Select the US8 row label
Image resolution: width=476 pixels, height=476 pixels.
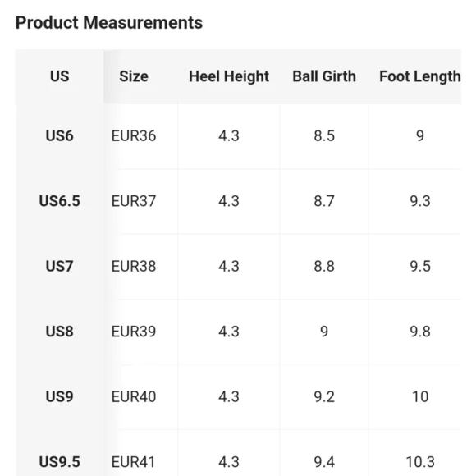pos(59,332)
